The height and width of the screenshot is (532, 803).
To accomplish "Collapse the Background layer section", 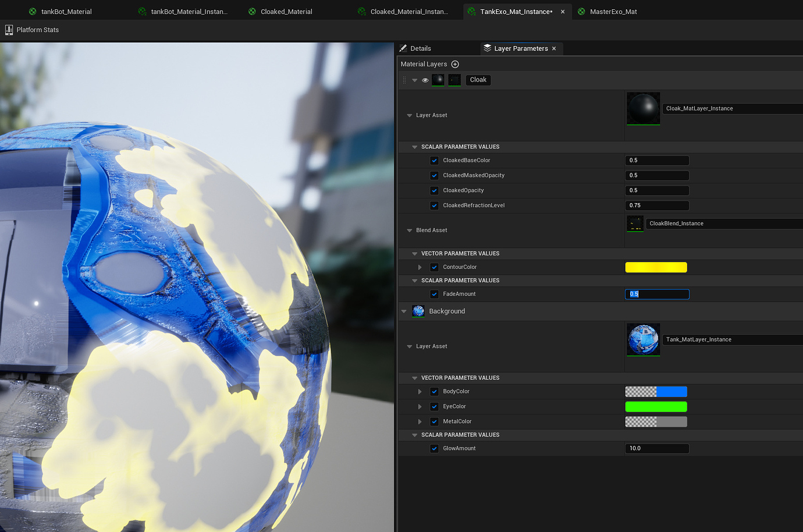I will pos(404,311).
